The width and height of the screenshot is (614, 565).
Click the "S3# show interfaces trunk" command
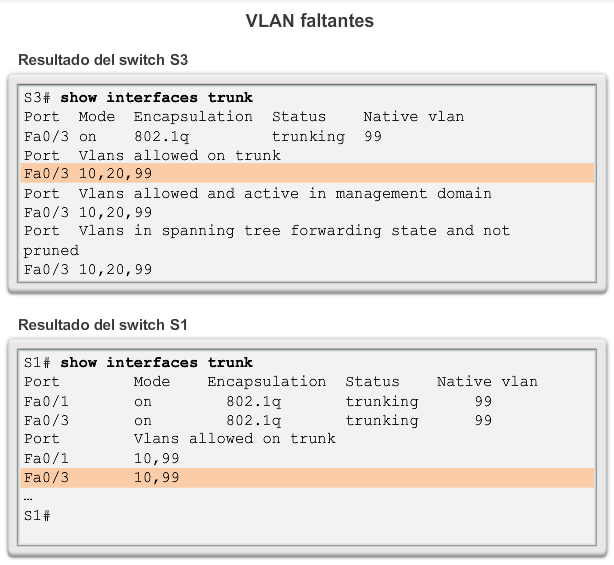point(138,98)
